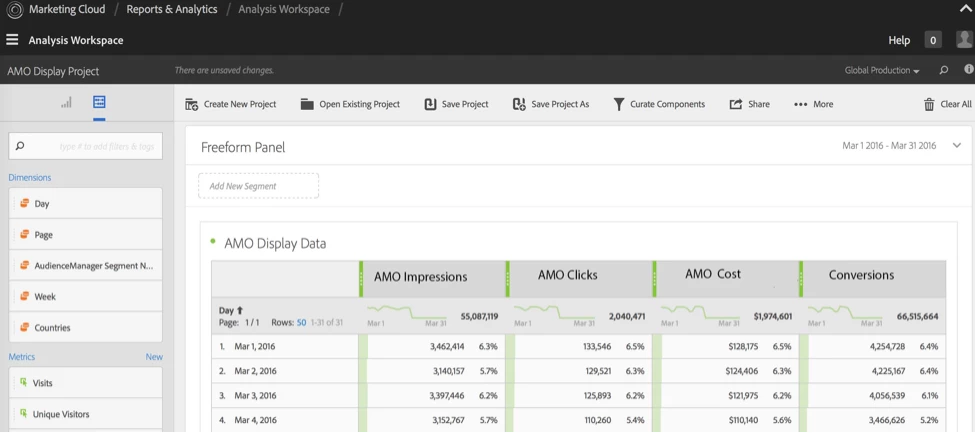975x433 pixels.
Task: Click the Save Project As label
Action: tap(560, 105)
